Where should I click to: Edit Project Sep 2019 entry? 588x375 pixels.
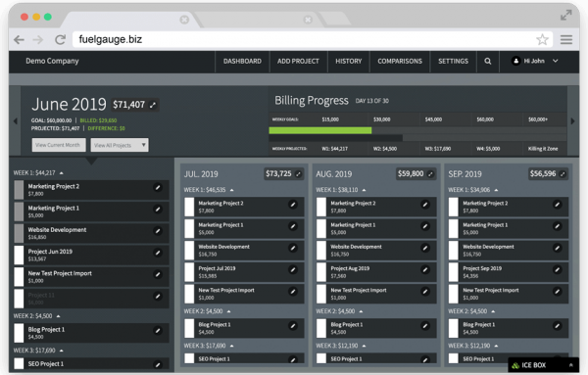558,269
